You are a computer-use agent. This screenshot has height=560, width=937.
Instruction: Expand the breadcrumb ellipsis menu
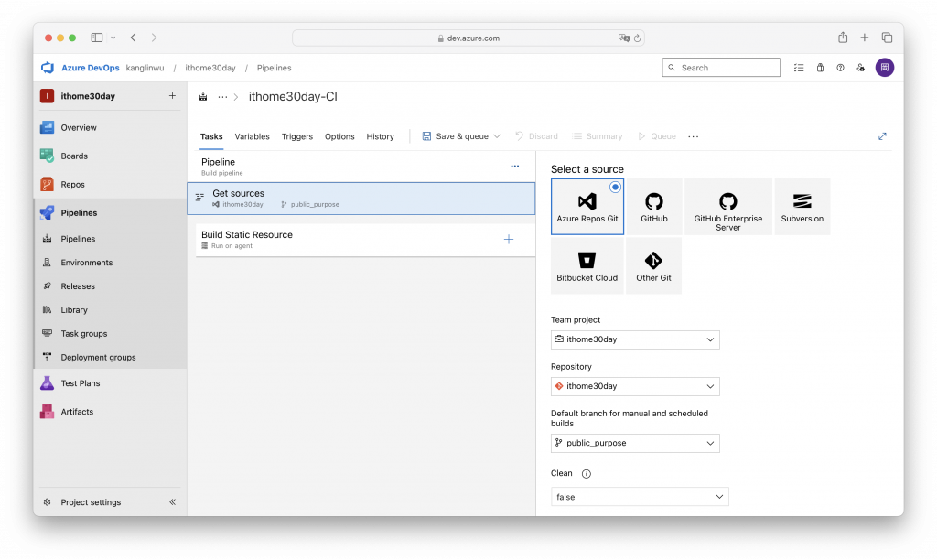222,97
